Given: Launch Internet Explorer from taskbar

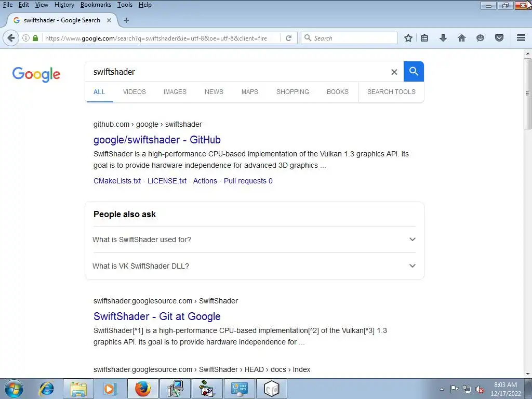Looking at the screenshot, I should tap(46, 389).
